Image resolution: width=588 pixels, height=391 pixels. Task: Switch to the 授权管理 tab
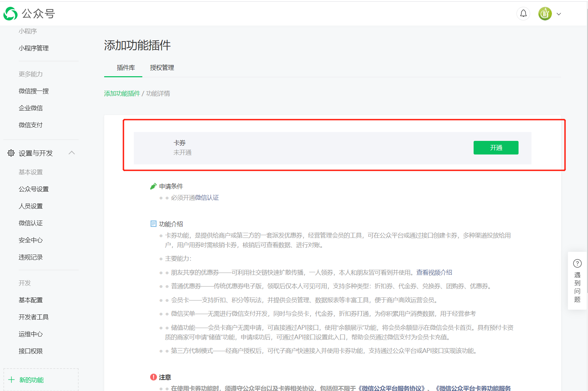point(162,68)
